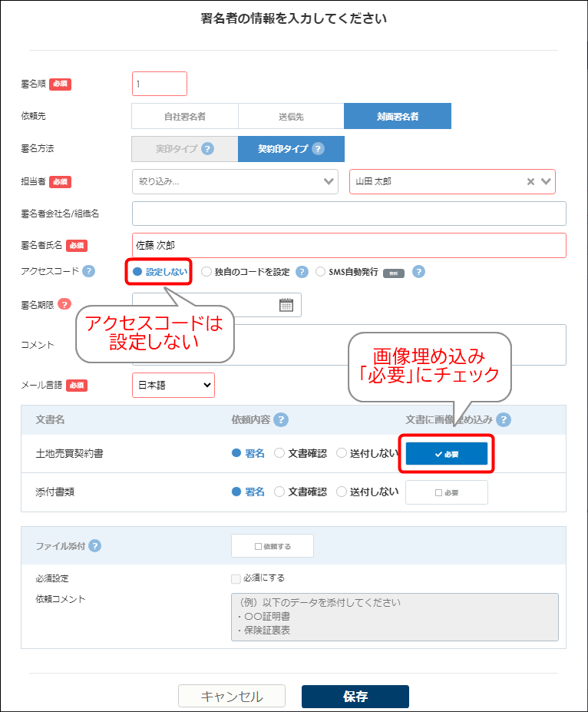Image resolution: width=588 pixels, height=712 pixels.
Task: Expand 山田 太郎 assignee dropdown arrow
Action: coord(547,181)
